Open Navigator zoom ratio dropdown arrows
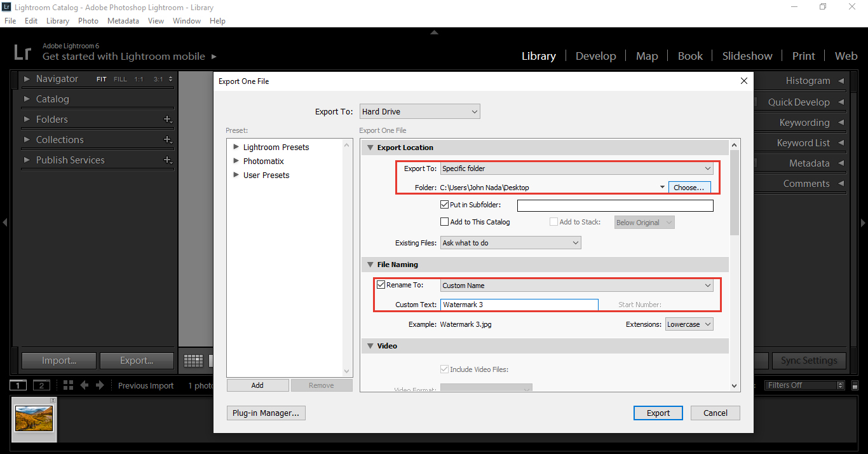Viewport: 868px width, 454px height. (170, 79)
